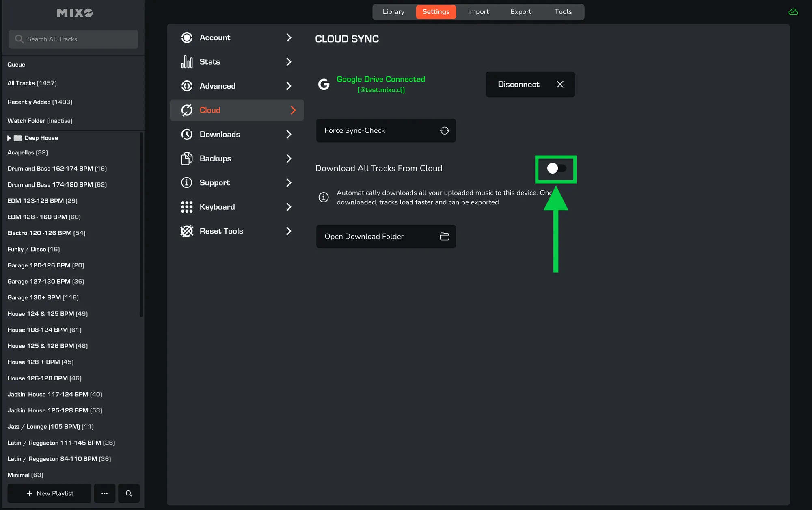The height and width of the screenshot is (510, 812).
Task: Click the search icon beside New Playlist
Action: click(x=129, y=493)
